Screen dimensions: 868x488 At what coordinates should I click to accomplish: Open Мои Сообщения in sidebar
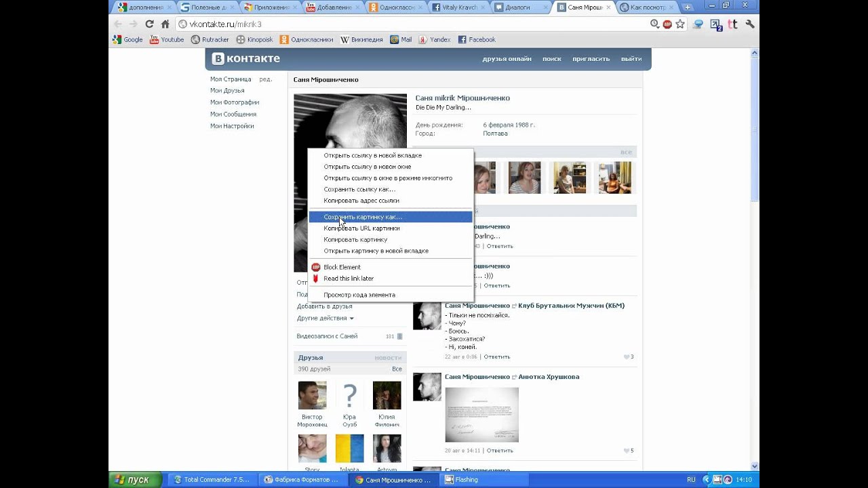click(x=233, y=115)
